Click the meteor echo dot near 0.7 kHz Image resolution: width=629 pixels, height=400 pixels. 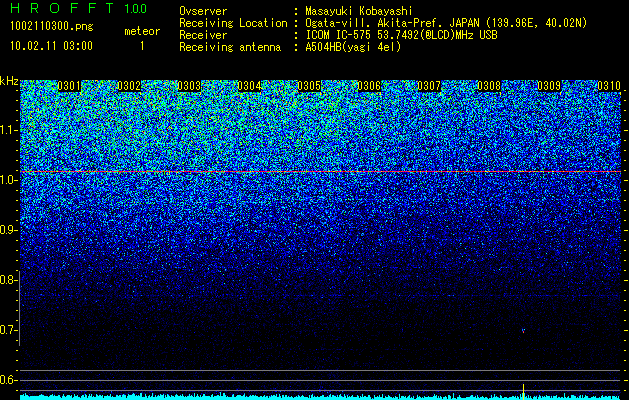click(x=523, y=331)
